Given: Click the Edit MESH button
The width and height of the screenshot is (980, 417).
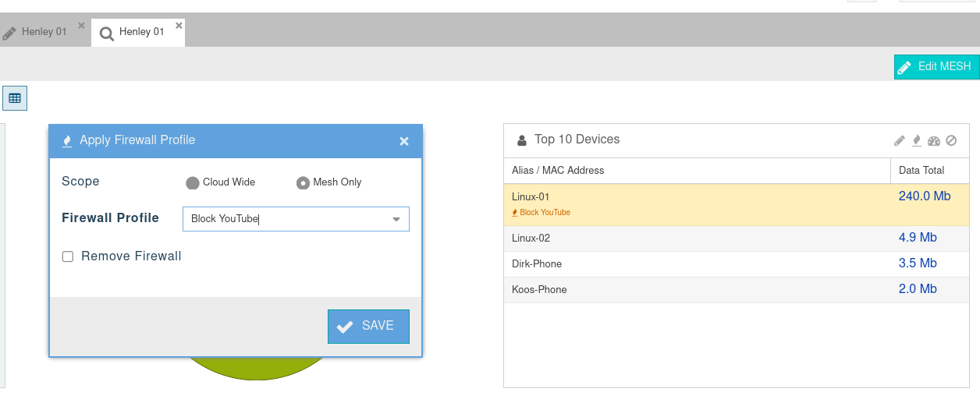Looking at the screenshot, I should click(936, 67).
